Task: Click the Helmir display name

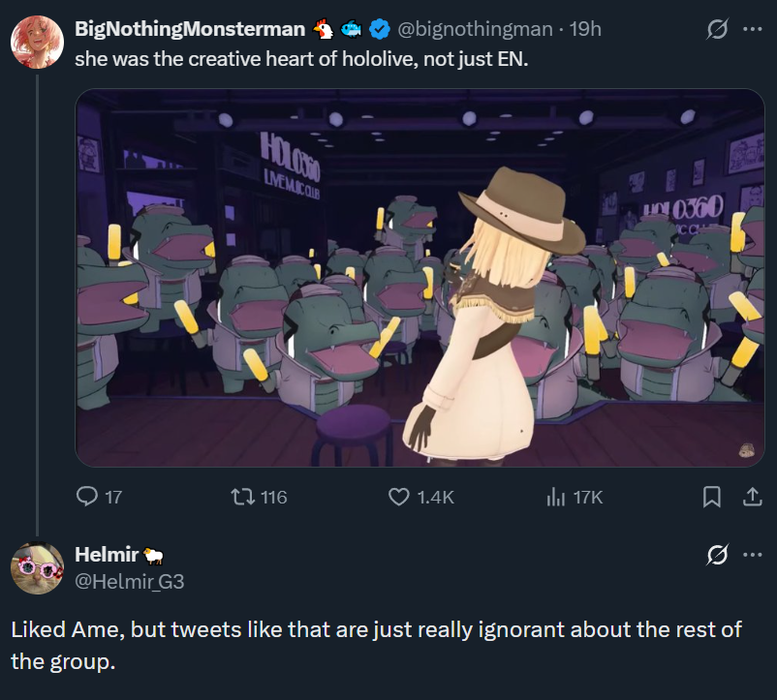Action: 107,555
